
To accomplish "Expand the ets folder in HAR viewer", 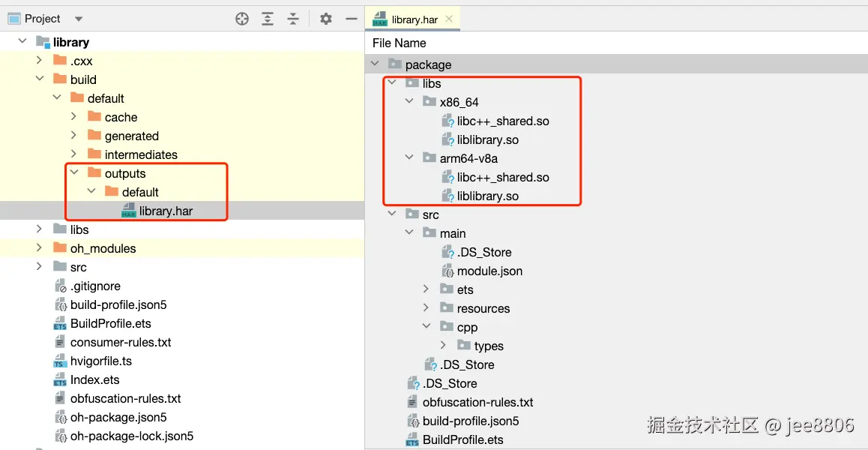I will pyautogui.click(x=427, y=289).
